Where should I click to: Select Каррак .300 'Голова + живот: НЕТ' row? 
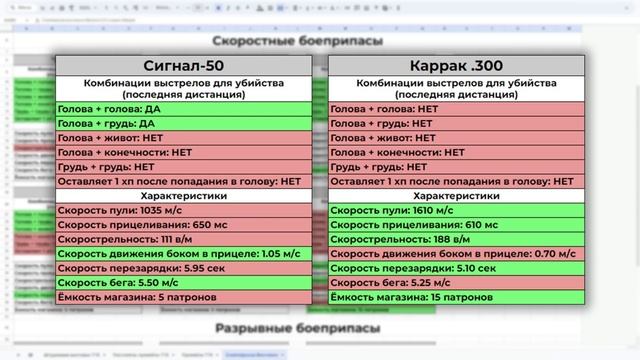tap(456, 138)
